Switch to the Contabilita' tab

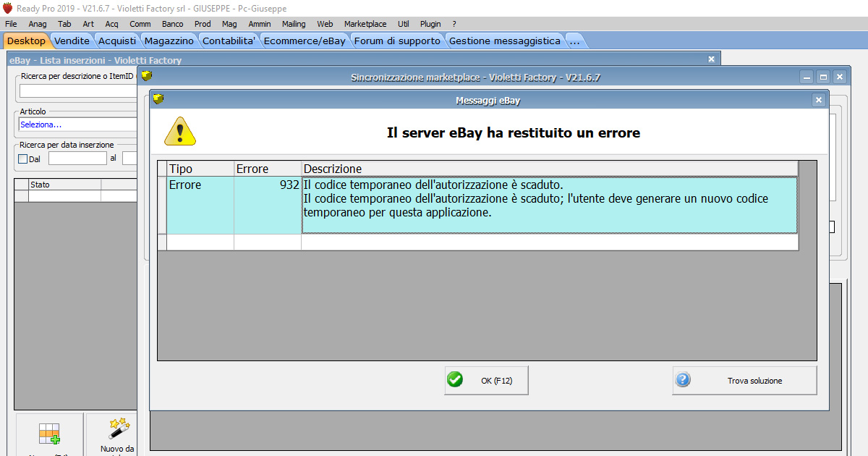click(x=229, y=41)
